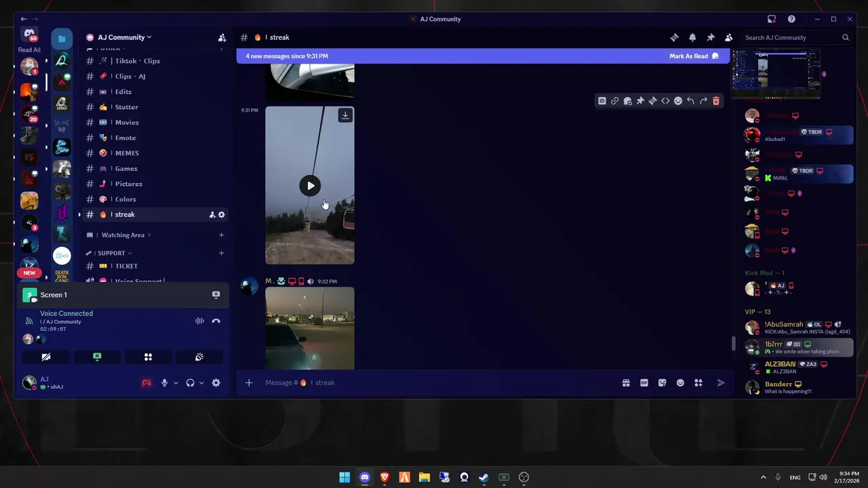Screen dimensions: 868x488
Task: Create an invite for the streak channel
Action: point(212,215)
